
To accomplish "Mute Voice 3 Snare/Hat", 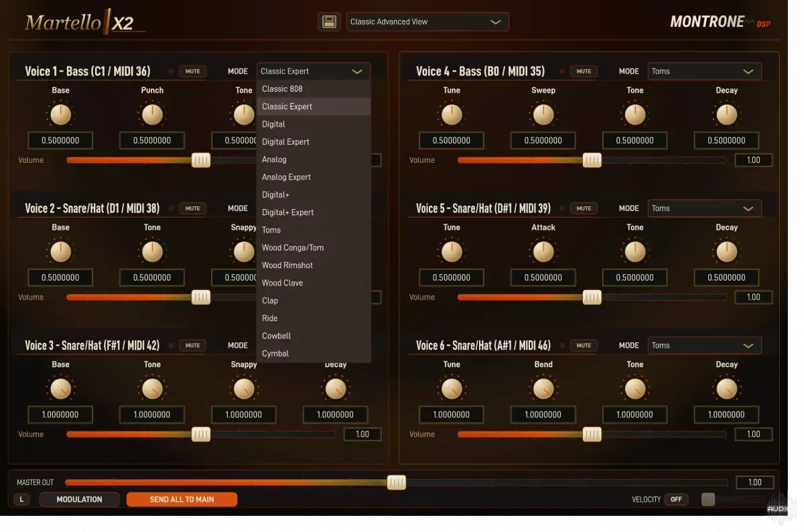I will (192, 345).
